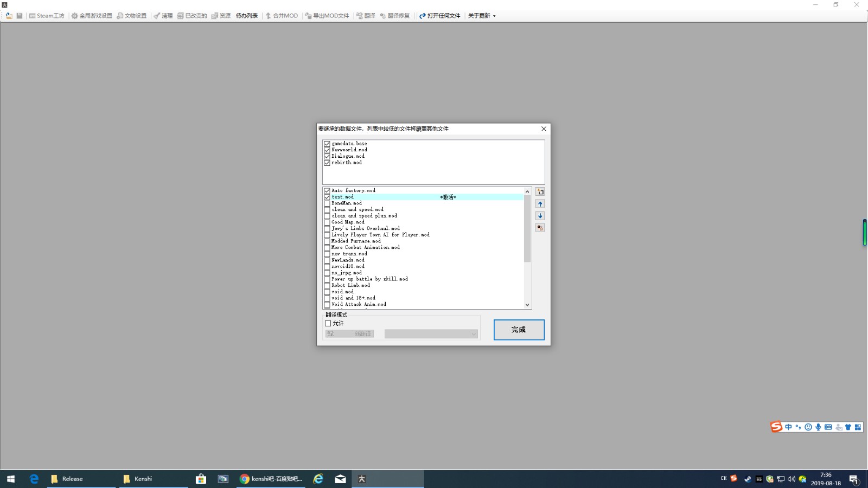Open the Windows Start menu
The image size is (868, 488).
coord(11,479)
